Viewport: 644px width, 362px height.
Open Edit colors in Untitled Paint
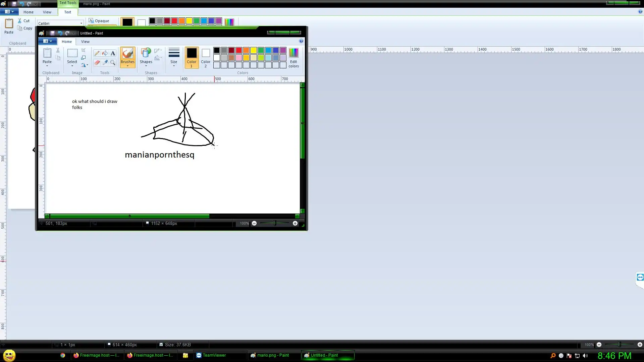point(293,58)
